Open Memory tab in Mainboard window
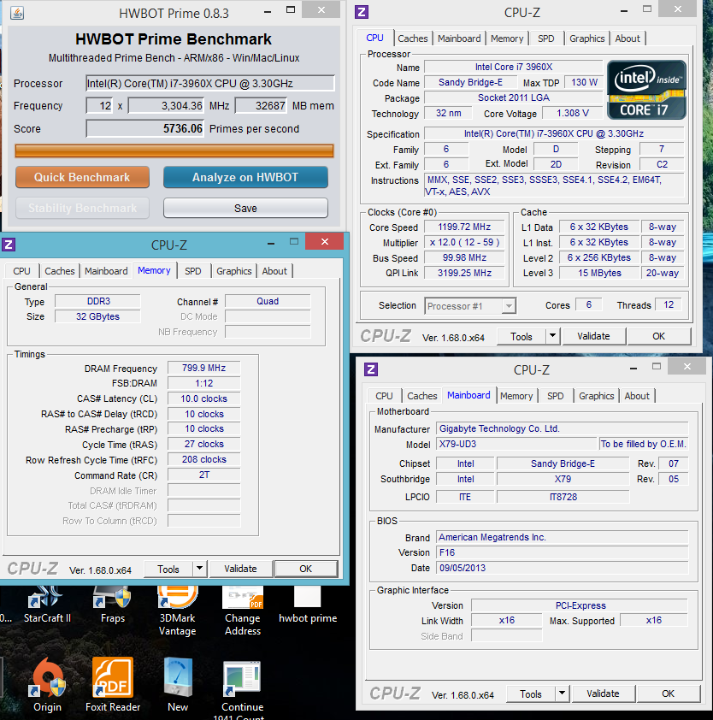713x720 pixels. [x=516, y=396]
